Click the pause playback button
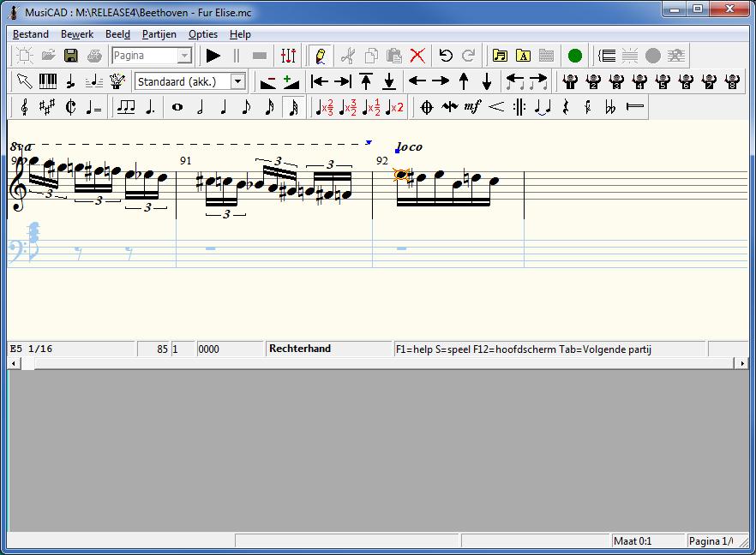This screenshot has width=756, height=555. (237, 56)
